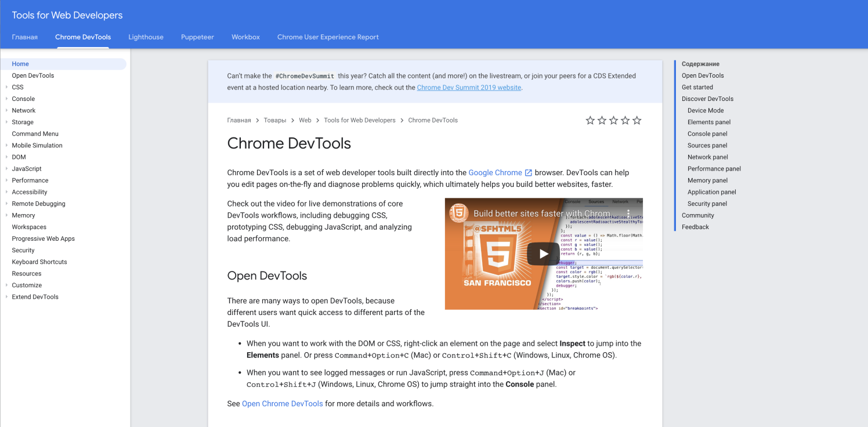This screenshot has width=868, height=427.
Task: Jump to Community in contents
Action: click(x=698, y=215)
